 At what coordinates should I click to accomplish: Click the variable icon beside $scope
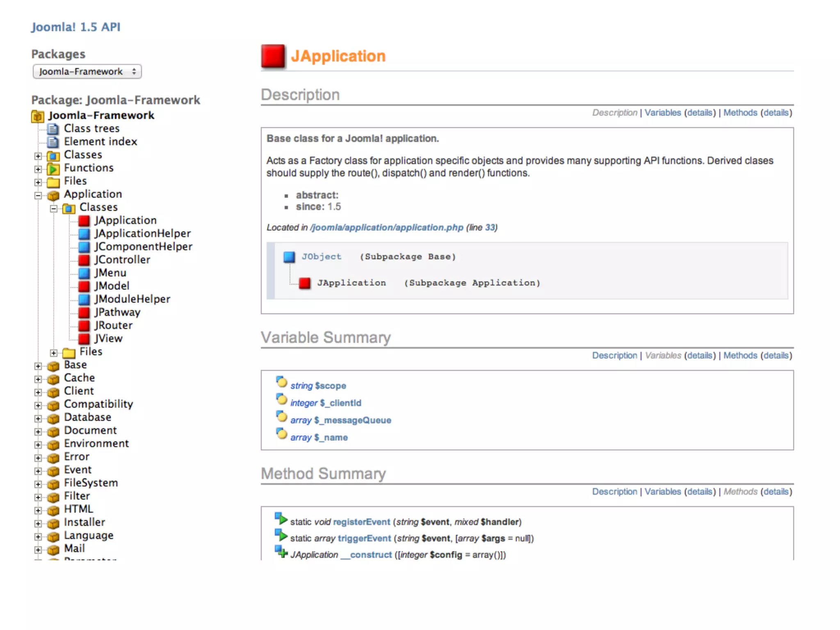point(281,383)
